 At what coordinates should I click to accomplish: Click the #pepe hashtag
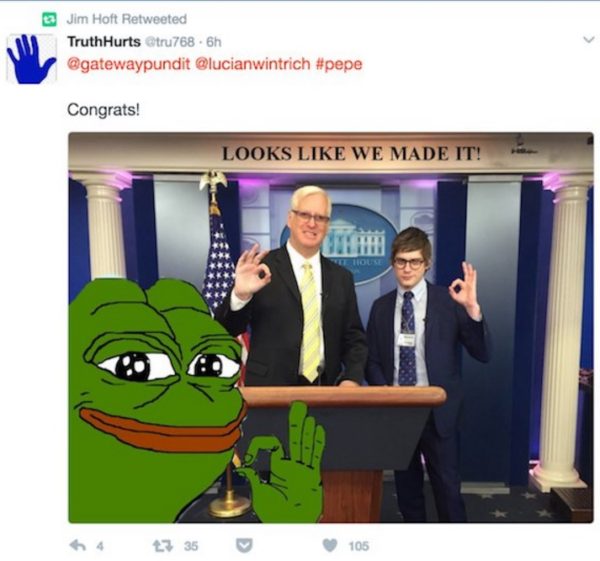coord(339,64)
